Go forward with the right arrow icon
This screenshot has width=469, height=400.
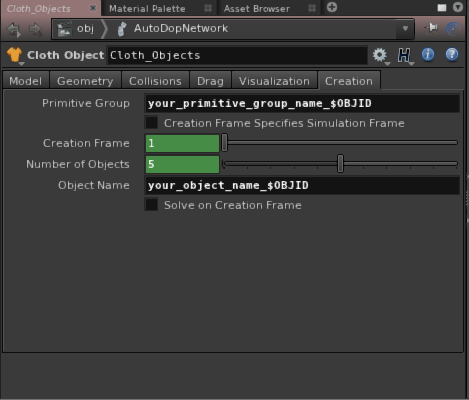pyautogui.click(x=36, y=29)
